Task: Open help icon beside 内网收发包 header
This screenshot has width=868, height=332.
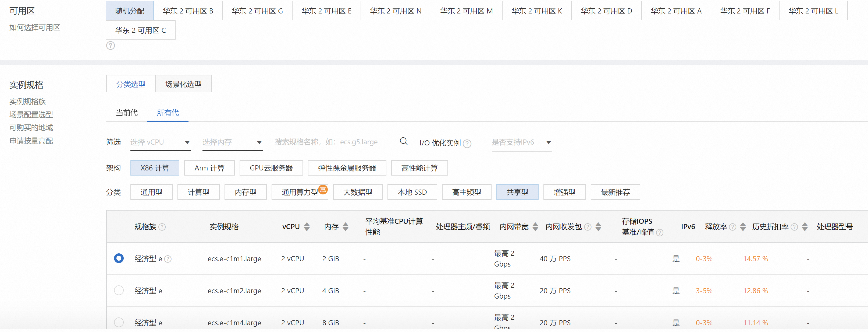Action: 588,227
